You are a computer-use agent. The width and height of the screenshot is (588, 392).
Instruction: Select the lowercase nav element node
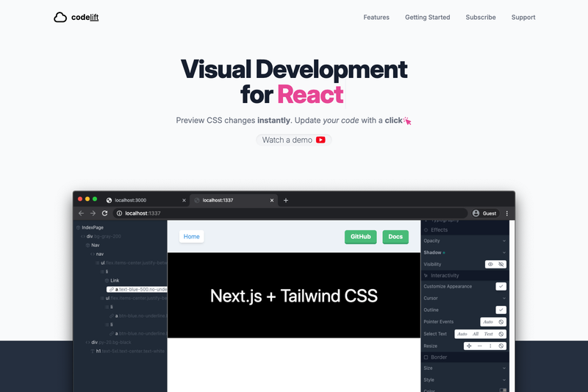pyautogui.click(x=97, y=254)
